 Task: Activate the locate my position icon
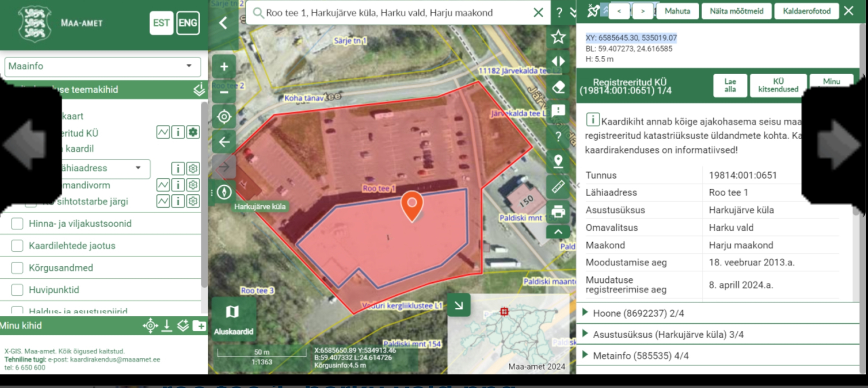point(224,117)
